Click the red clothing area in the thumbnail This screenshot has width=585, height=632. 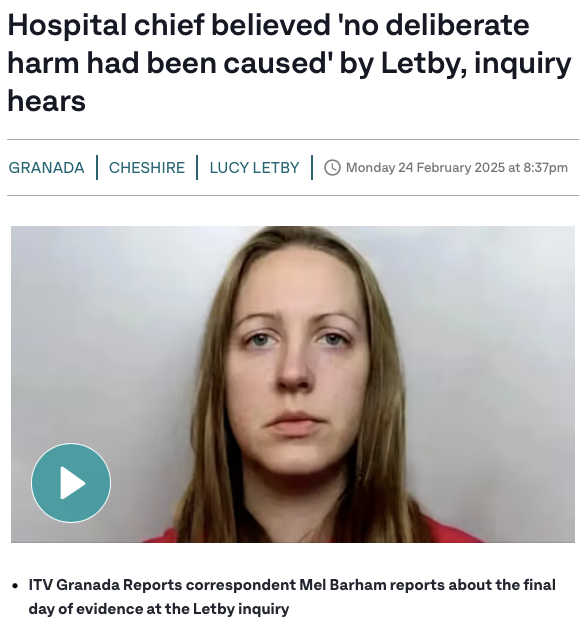(x=454, y=532)
